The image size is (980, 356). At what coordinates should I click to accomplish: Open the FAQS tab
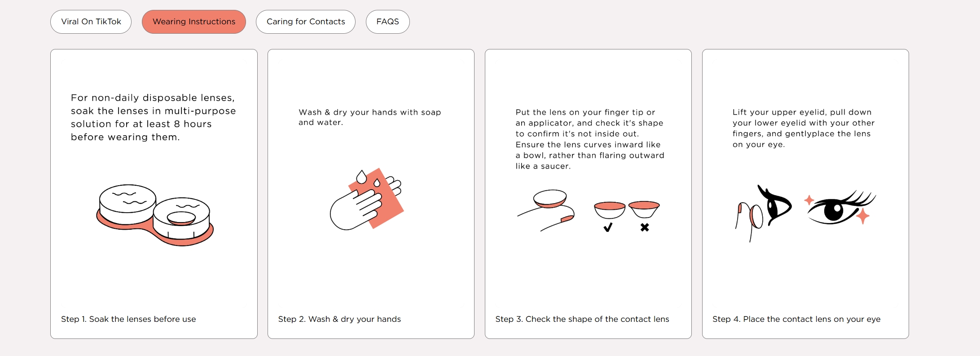coord(387,22)
